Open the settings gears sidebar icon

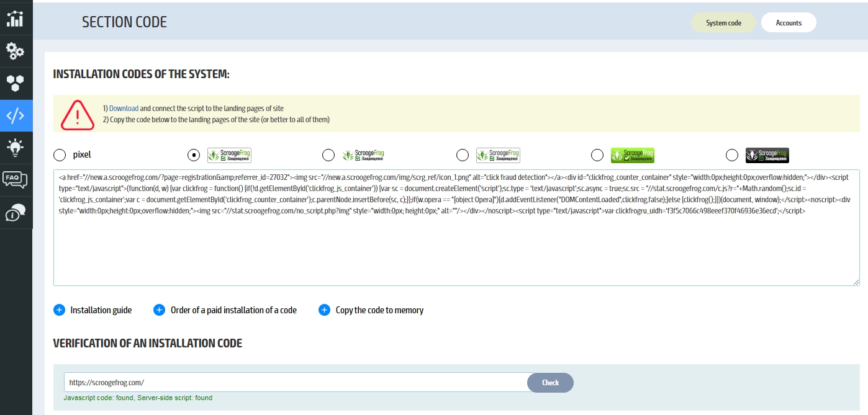pyautogui.click(x=16, y=51)
